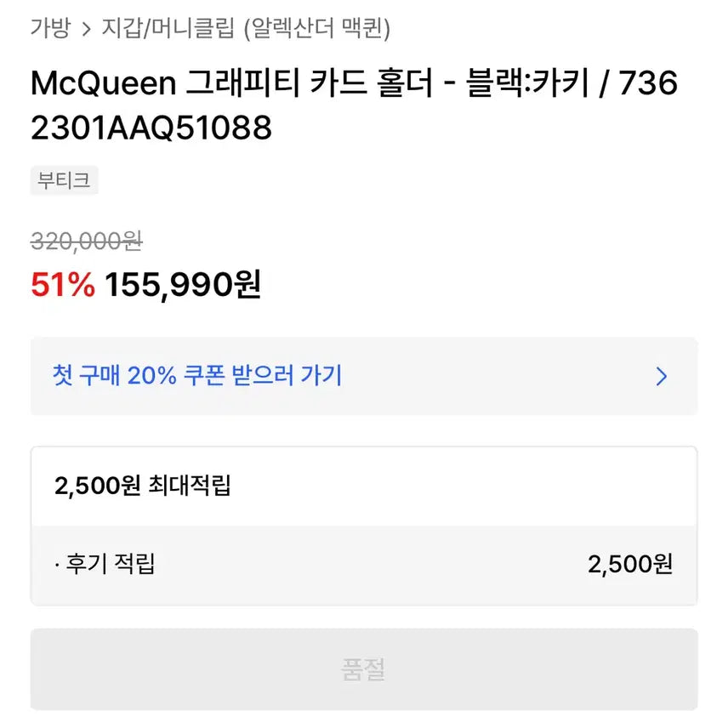Click the 2,500원 최대적립 header
728x728 pixels.
pos(142,486)
